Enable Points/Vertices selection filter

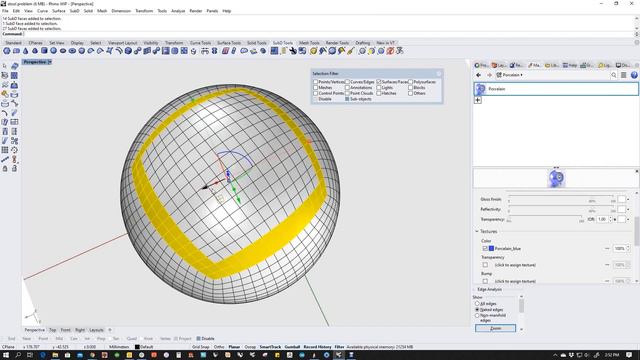316,82
